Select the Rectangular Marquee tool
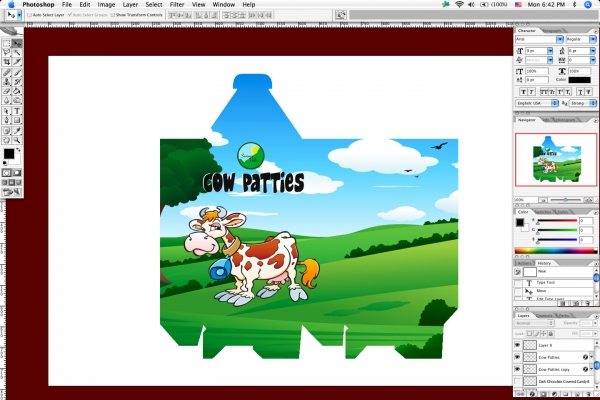This screenshot has height=400, width=600. tap(7, 43)
